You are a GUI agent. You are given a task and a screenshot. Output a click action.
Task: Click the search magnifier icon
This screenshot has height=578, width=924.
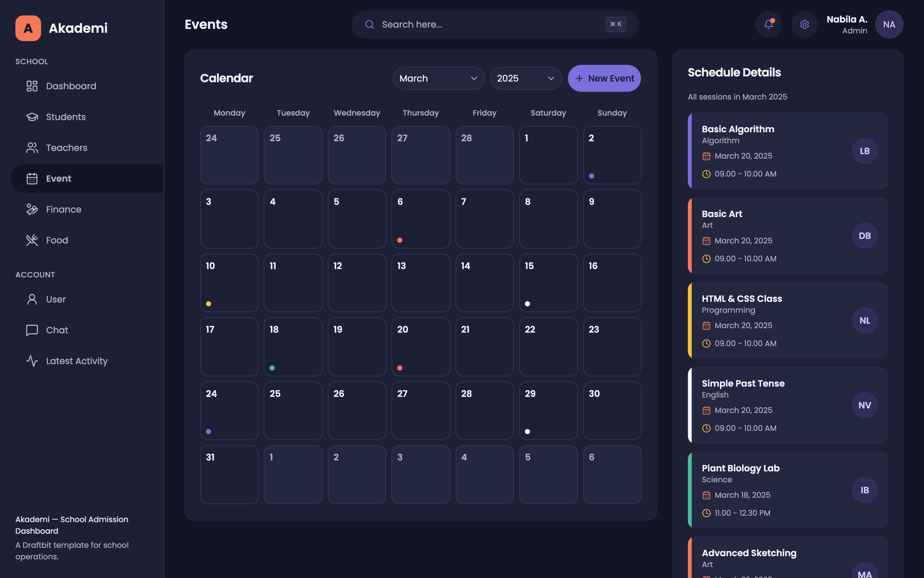pyautogui.click(x=369, y=24)
